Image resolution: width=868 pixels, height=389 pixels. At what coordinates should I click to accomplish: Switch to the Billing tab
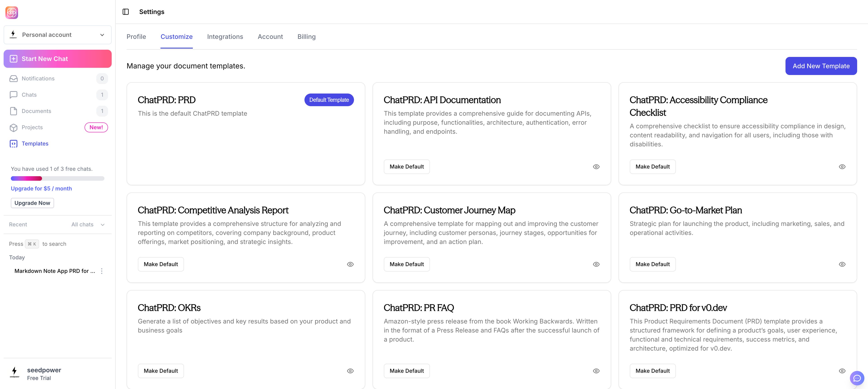coord(306,37)
